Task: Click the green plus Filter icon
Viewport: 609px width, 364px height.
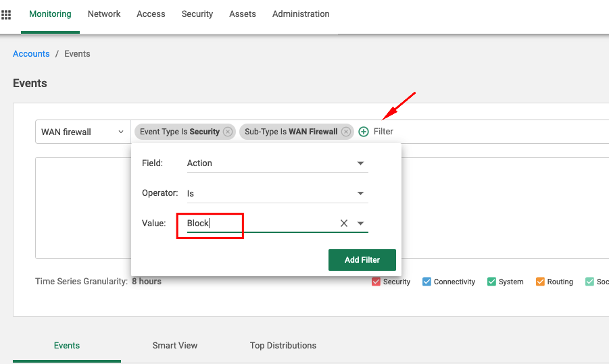Action: pyautogui.click(x=364, y=132)
